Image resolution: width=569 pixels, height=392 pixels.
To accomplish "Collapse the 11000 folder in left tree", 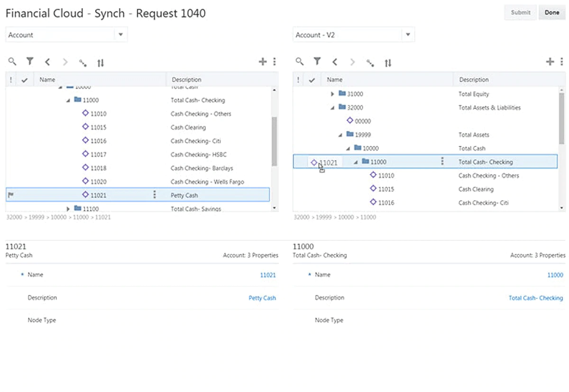I will pyautogui.click(x=68, y=100).
